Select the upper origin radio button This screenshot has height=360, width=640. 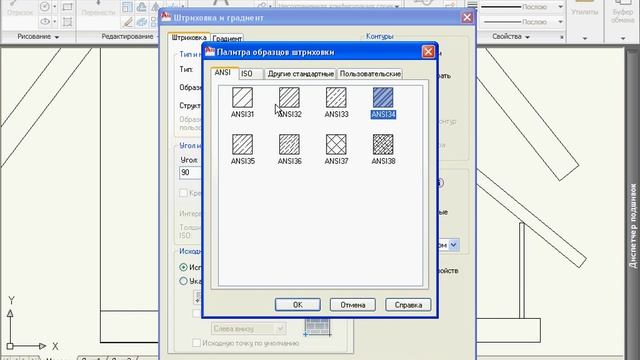(183, 267)
